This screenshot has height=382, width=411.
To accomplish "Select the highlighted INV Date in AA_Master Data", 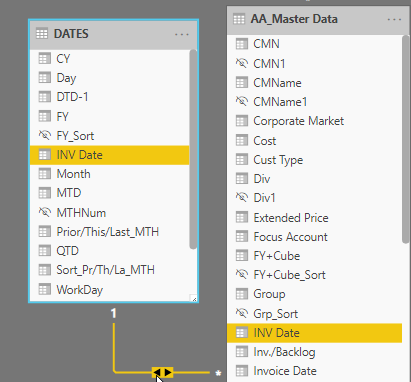I will pos(314,333).
